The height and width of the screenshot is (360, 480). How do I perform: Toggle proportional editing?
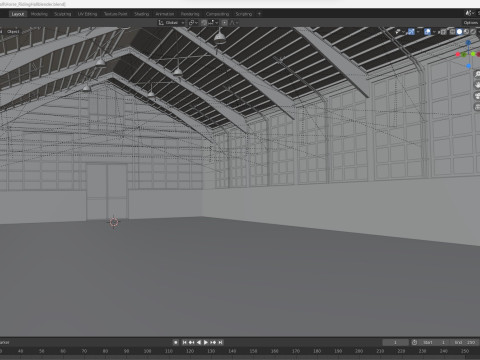[224, 23]
